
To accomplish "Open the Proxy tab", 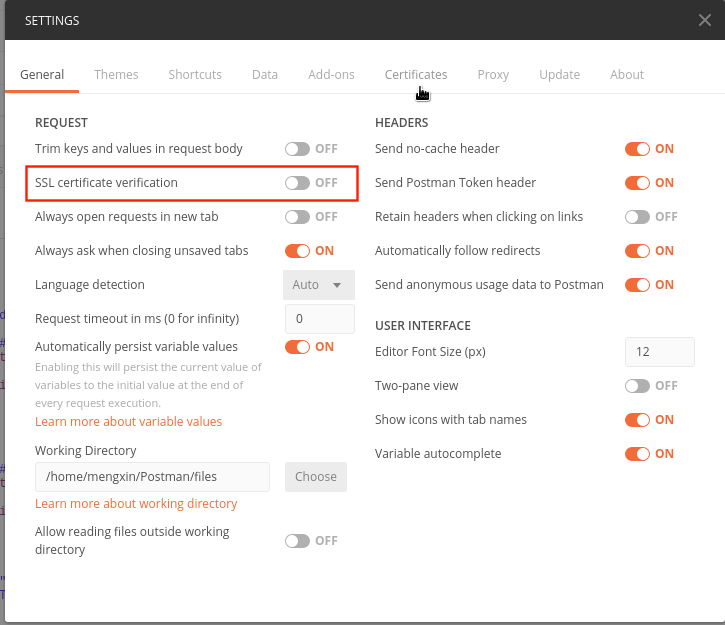I will [493, 75].
